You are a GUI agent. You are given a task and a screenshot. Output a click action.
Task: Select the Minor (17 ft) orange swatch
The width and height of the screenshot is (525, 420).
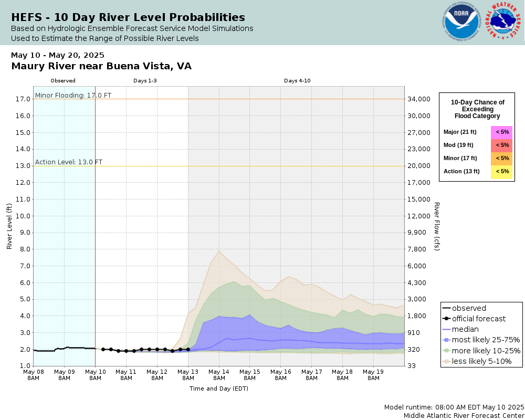pyautogui.click(x=501, y=158)
